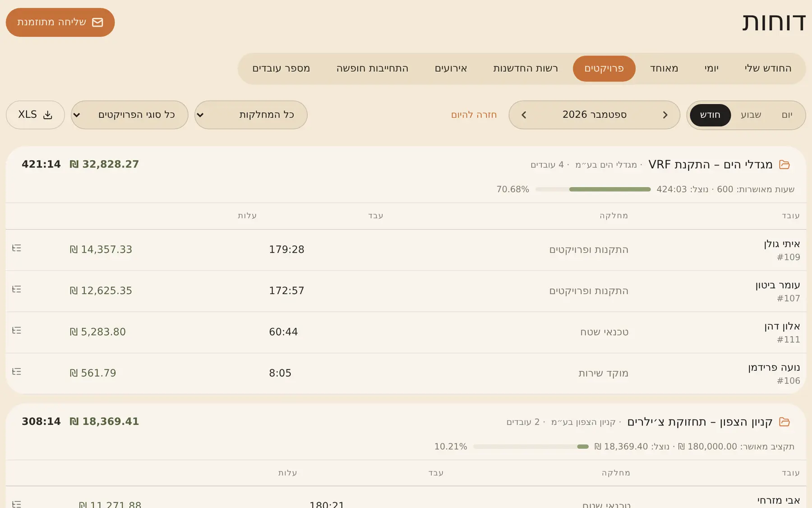Viewport: 812px width, 508px height.
Task: Click total cost ₪ 32,828.27
Action: [x=104, y=164]
